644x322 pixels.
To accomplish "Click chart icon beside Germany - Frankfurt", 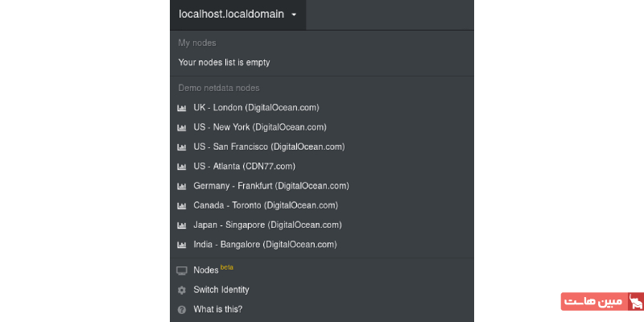I will coord(182,186).
